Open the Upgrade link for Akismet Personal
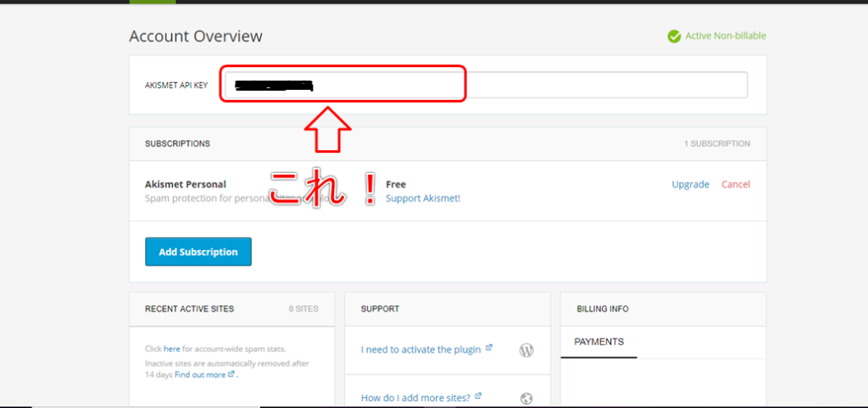 tap(690, 184)
